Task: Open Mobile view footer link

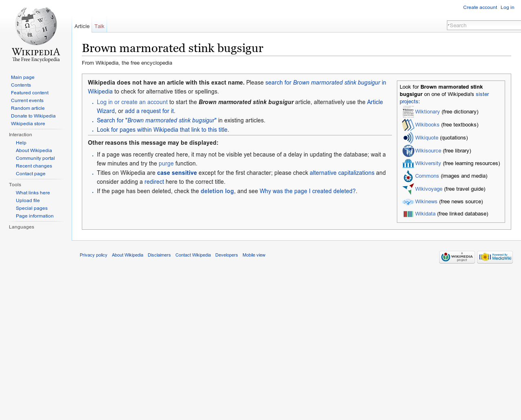Action: [x=254, y=255]
